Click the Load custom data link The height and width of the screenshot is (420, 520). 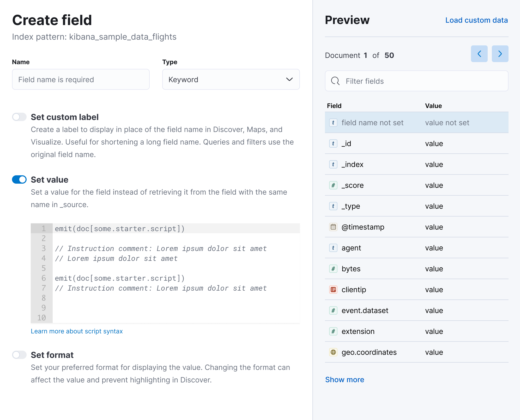(x=476, y=20)
